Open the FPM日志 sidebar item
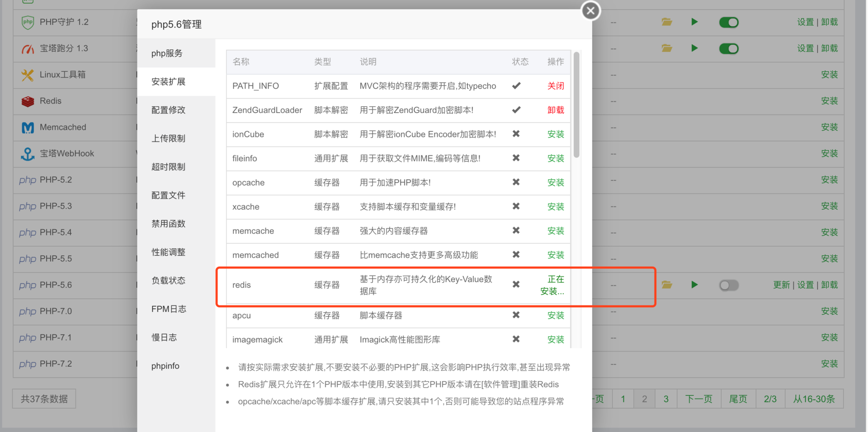The image size is (868, 432). (x=167, y=309)
